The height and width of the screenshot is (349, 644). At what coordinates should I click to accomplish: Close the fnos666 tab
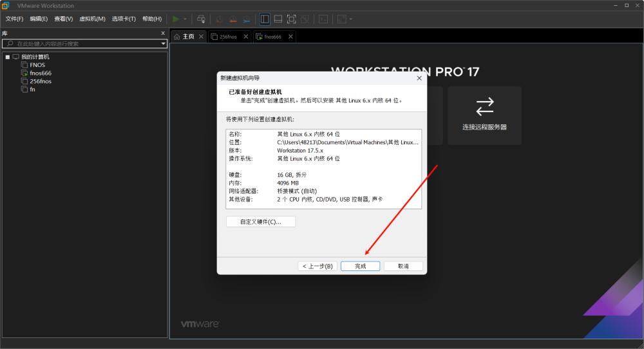click(290, 37)
